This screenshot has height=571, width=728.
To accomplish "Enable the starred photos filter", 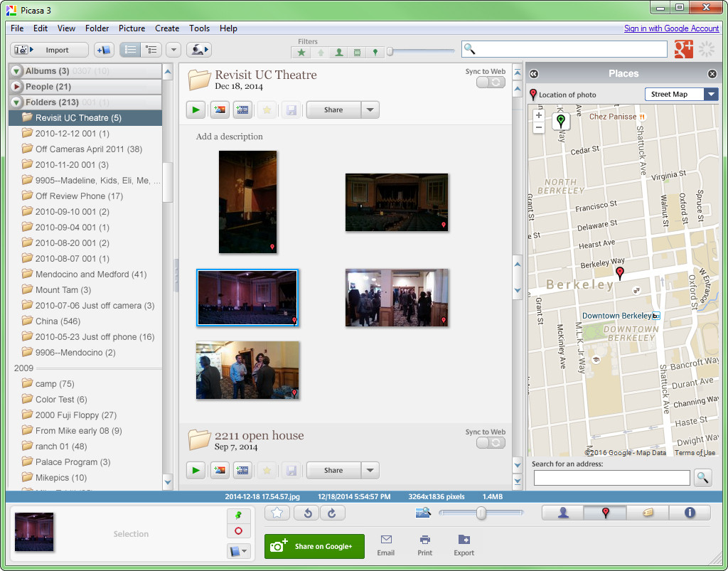I will 301,52.
